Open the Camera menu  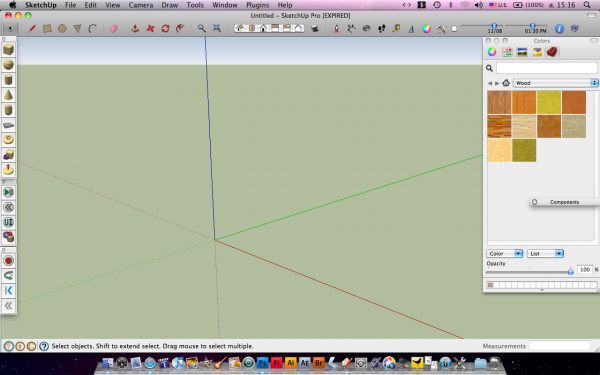tap(141, 5)
